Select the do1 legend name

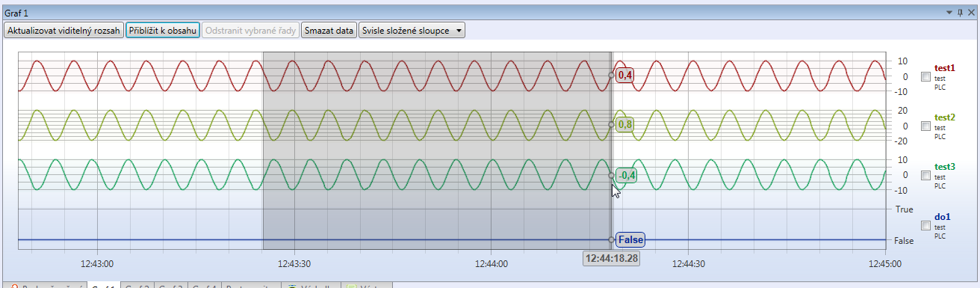942,216
